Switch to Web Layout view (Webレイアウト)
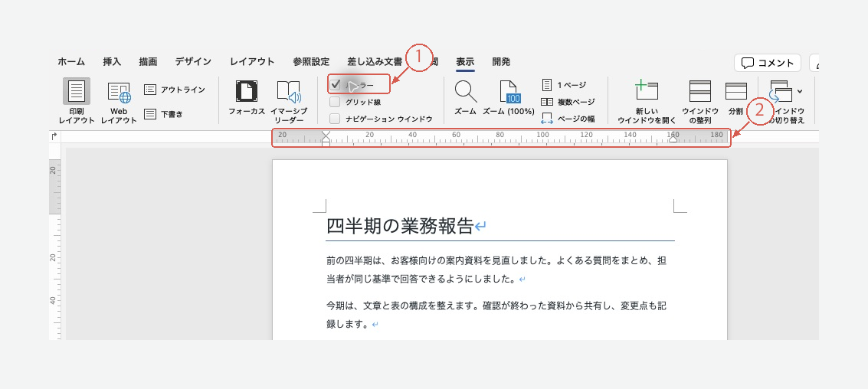Image resolution: width=868 pixels, height=389 pixels. [119, 103]
